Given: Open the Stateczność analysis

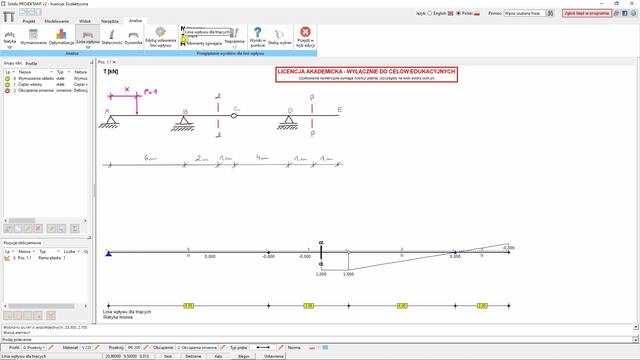Looking at the screenshot, I should click(x=112, y=36).
